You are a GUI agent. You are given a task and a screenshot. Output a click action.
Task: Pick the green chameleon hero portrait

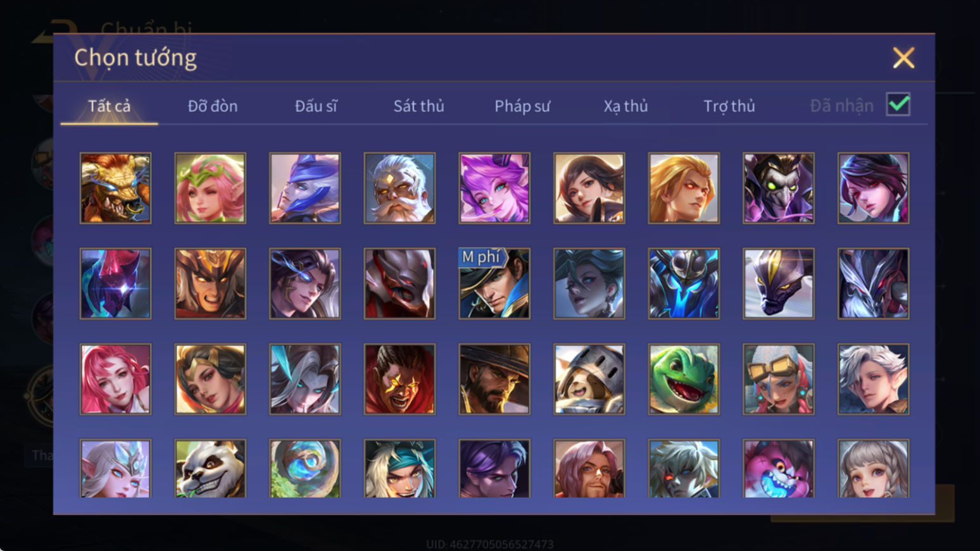pos(684,379)
